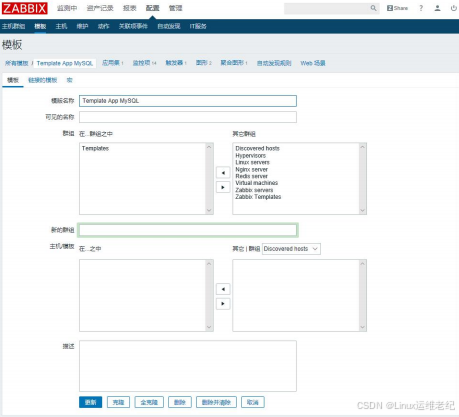Go to 模板 (Templates) submenu item
459x417 pixels.
pyautogui.click(x=40, y=26)
